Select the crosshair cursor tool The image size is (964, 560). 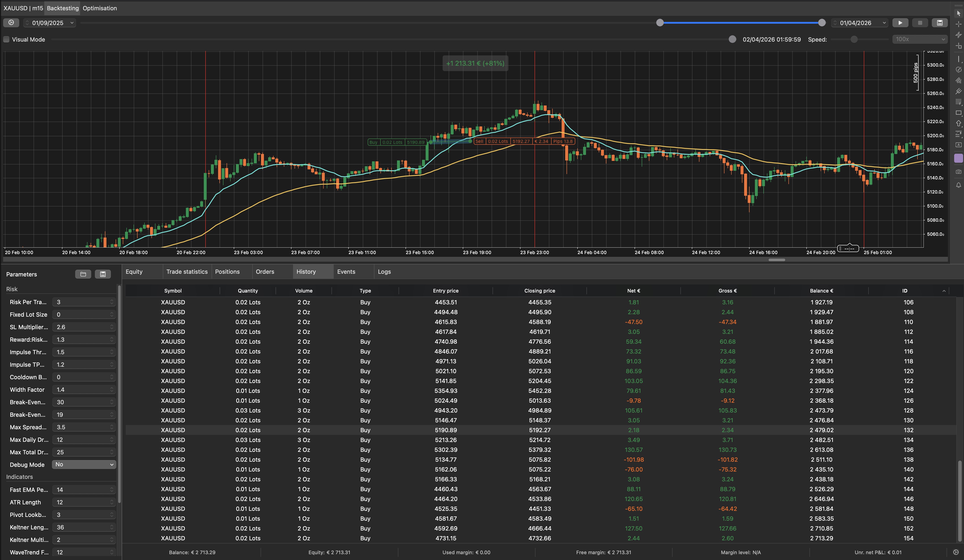point(958,24)
